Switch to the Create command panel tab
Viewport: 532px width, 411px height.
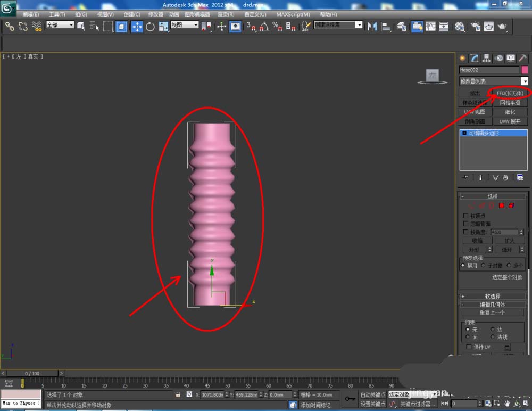tap(462, 58)
